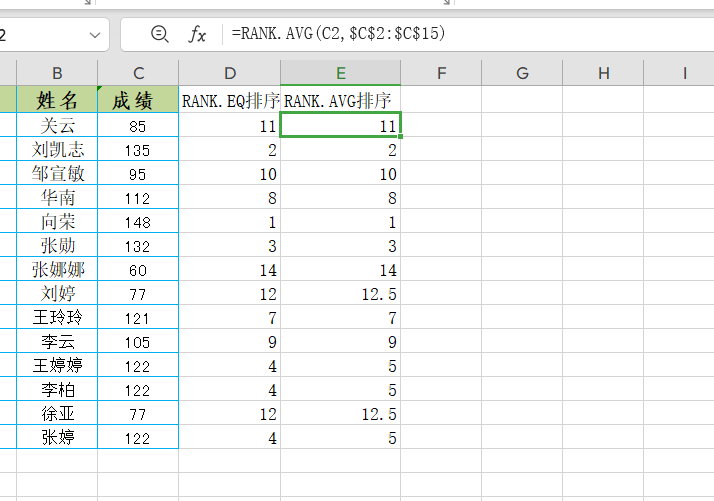714x501 pixels.
Task: Select the name cell 张婷
Action: pyautogui.click(x=57, y=438)
